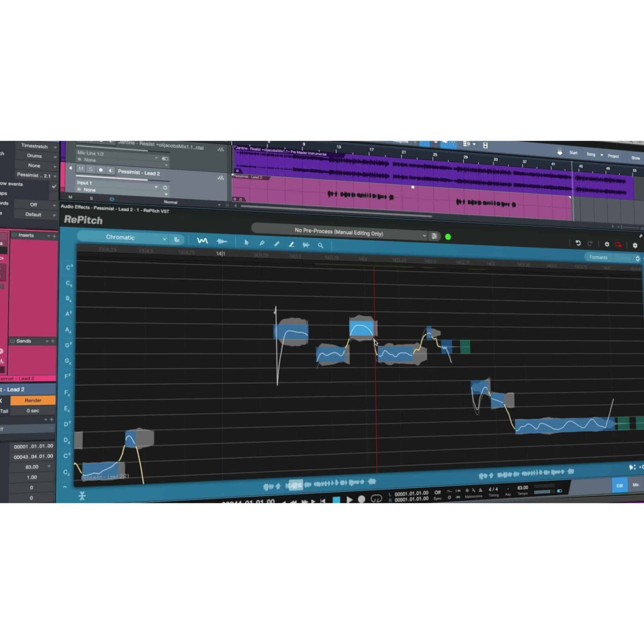The image size is (644, 644).
Task: Toggle the Sends power button
Action: click(12, 341)
